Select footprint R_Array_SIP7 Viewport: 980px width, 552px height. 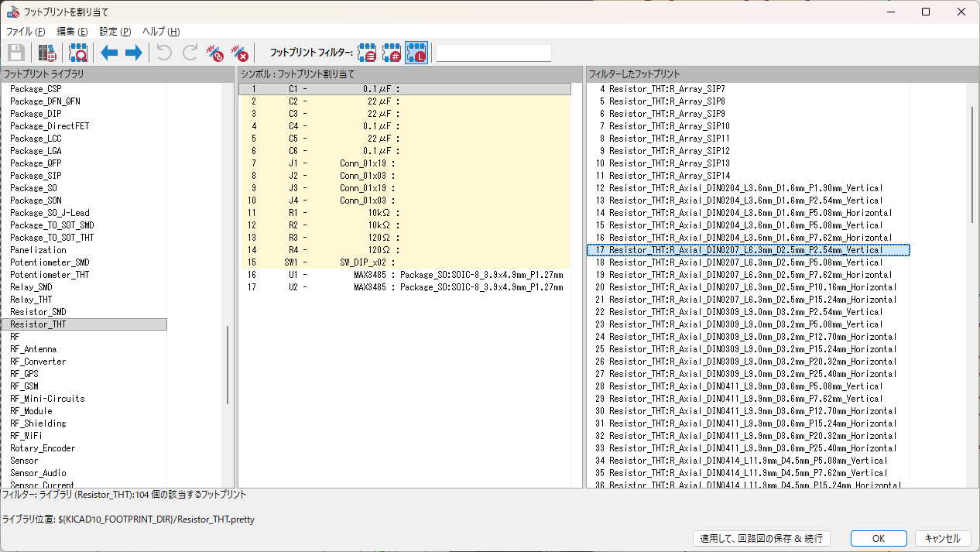coord(748,89)
